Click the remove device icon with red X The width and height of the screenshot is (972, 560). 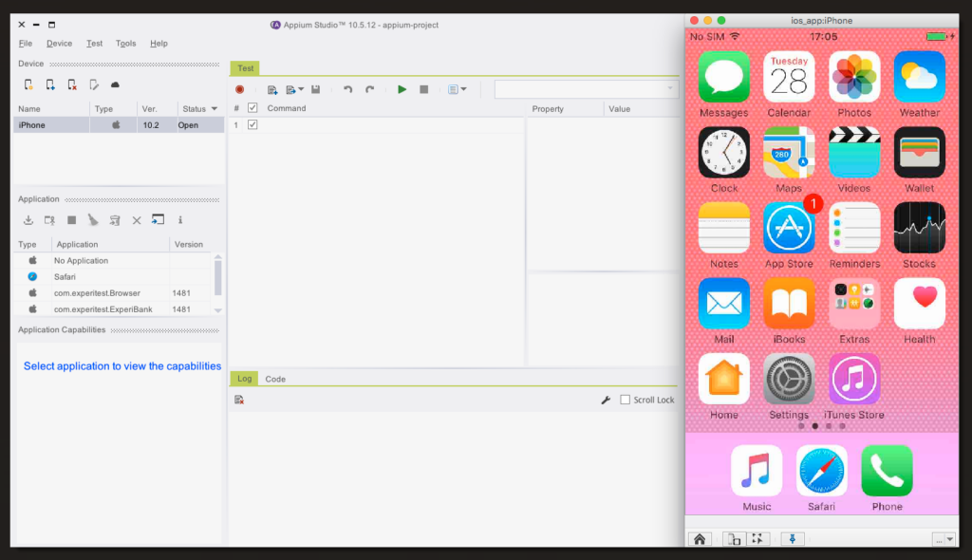click(x=72, y=85)
